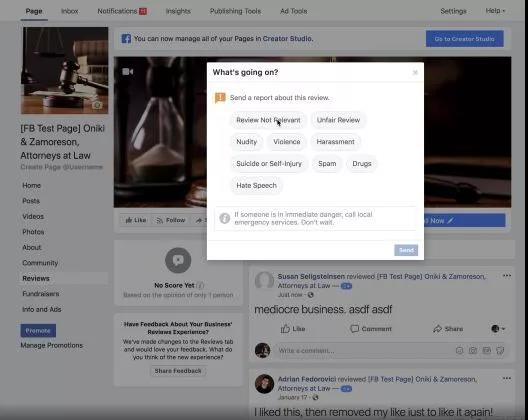Like Susan's review with thumbs-up icon

(x=285, y=329)
